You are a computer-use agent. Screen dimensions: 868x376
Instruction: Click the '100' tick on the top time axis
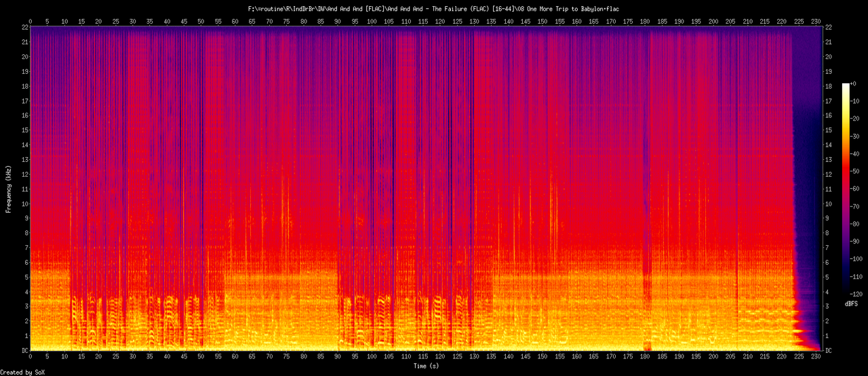point(372,21)
